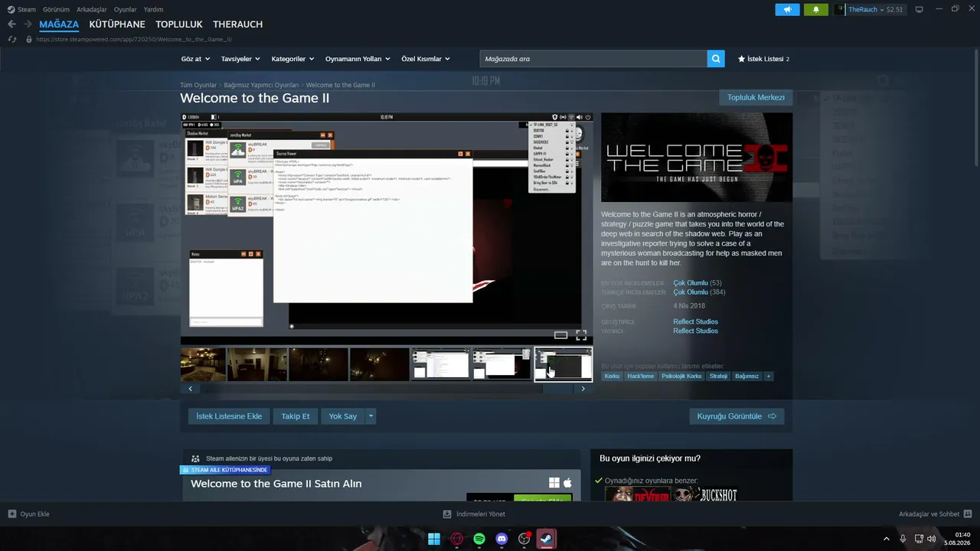
Task: Open Discord from the taskbar
Action: pyautogui.click(x=501, y=539)
